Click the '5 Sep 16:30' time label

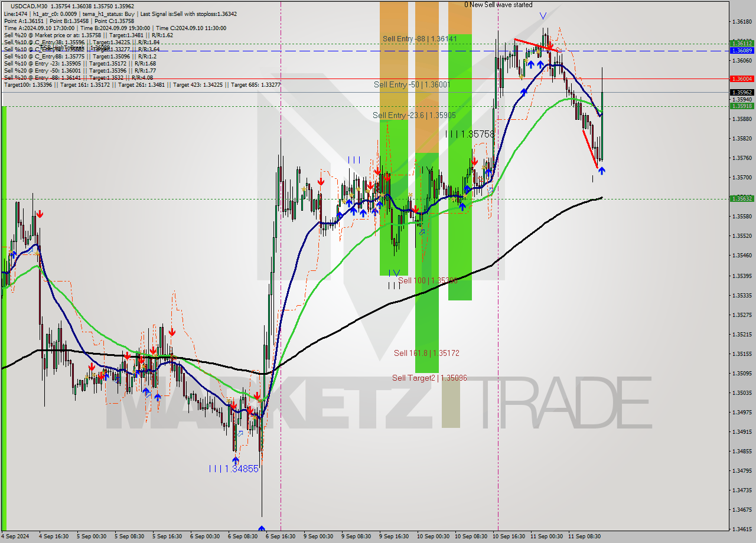tap(167, 537)
